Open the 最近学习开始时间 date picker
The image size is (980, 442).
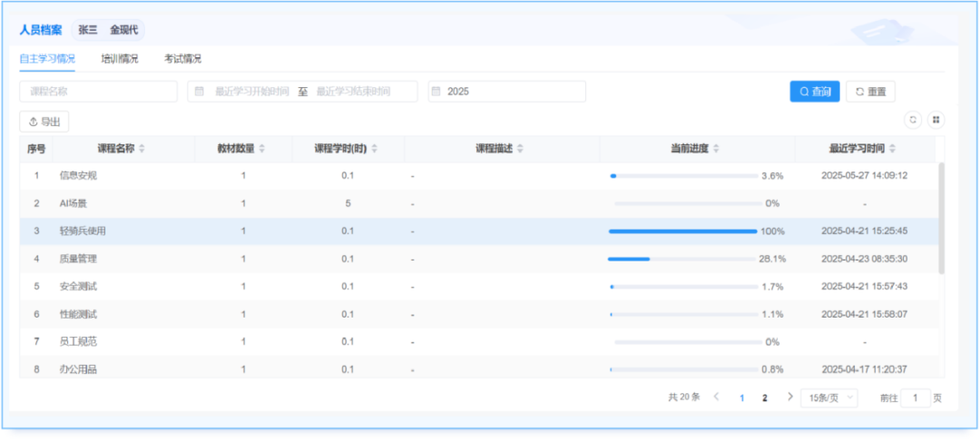pos(251,92)
